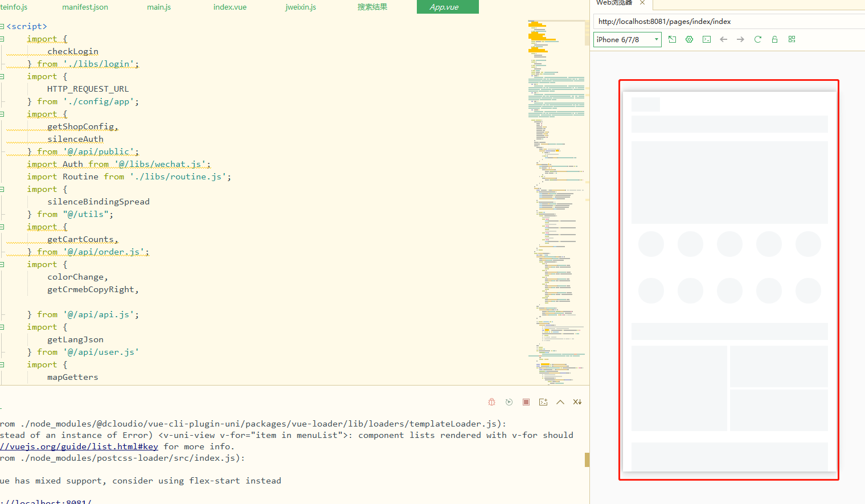Open debug bug icon in console

click(492, 402)
